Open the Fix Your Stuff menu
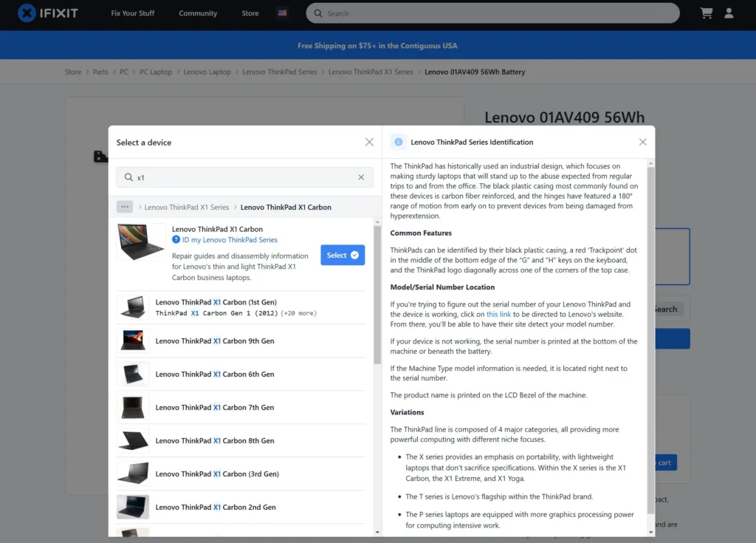 (x=133, y=13)
